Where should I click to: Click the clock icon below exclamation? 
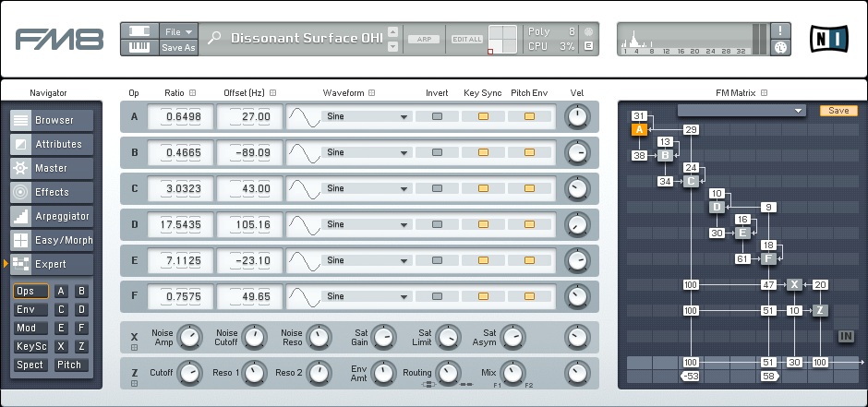pyautogui.click(x=780, y=48)
